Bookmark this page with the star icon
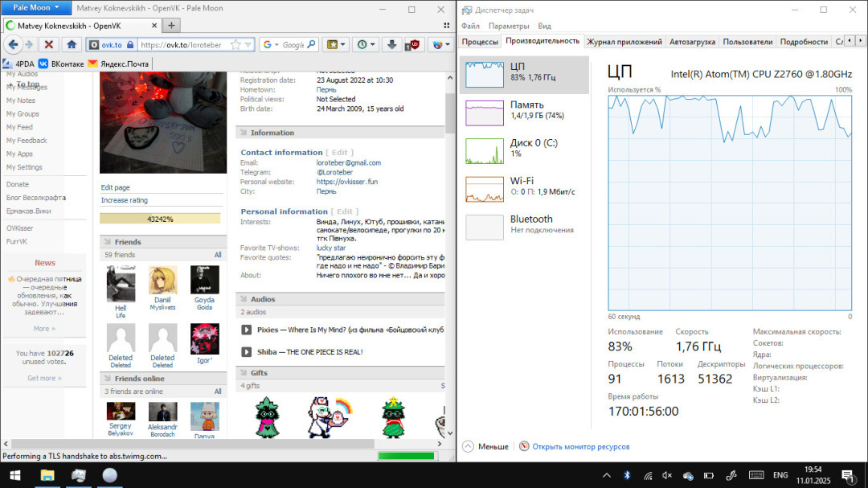The image size is (868, 488). [235, 45]
